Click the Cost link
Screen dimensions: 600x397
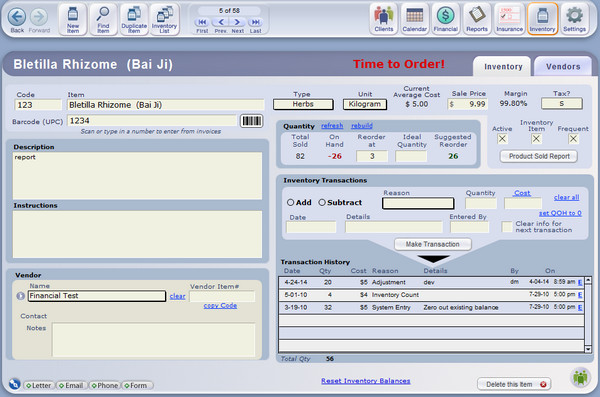(x=522, y=193)
